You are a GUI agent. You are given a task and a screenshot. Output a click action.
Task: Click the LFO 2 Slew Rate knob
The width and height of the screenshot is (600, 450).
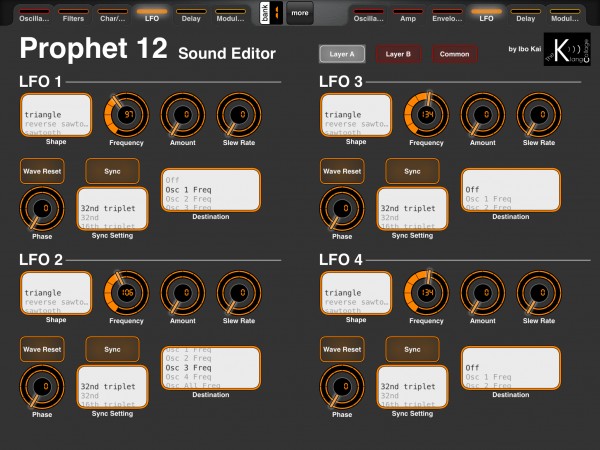(x=239, y=293)
